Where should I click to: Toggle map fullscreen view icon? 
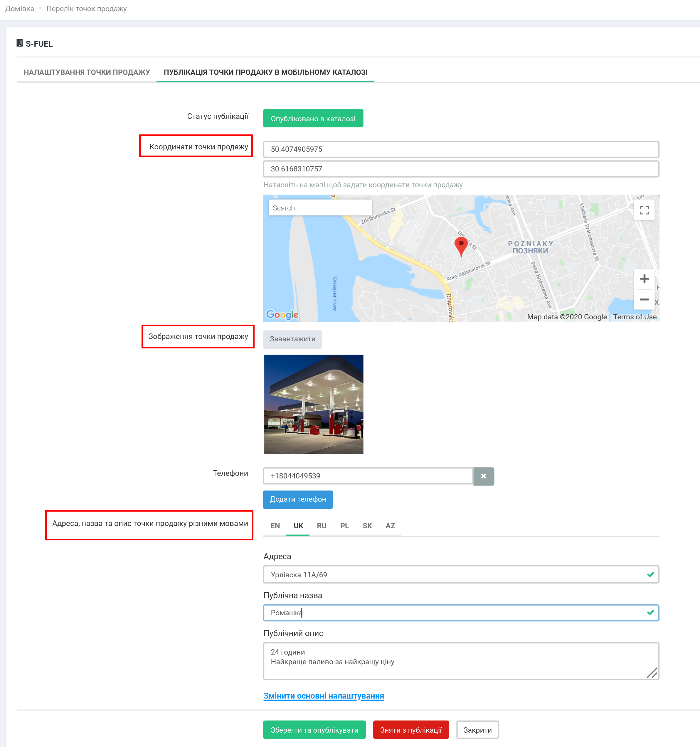point(644,210)
